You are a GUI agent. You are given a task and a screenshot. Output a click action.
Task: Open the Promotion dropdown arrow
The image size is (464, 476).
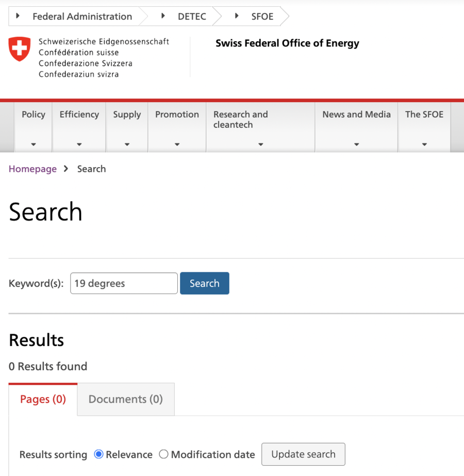177,144
